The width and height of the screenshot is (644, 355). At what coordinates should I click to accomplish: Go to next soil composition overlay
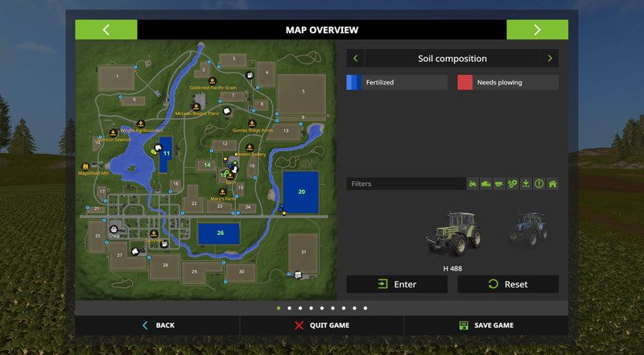click(550, 59)
